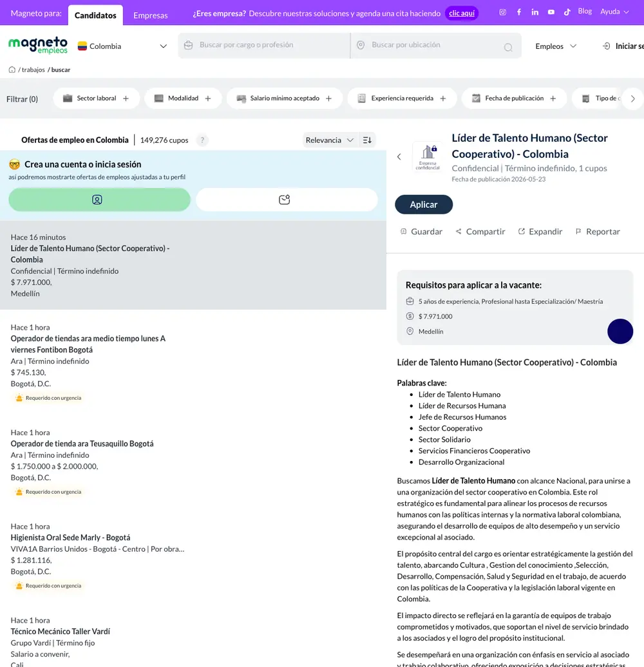Click the 'clic aquí' link
Screen dimensions: 644x667
(462, 13)
